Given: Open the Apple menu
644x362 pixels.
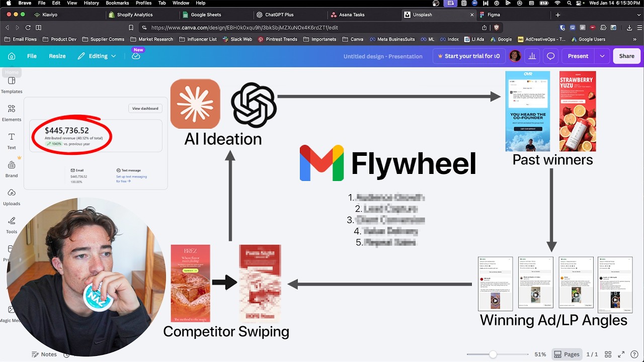Looking at the screenshot, I should click(x=8, y=3).
